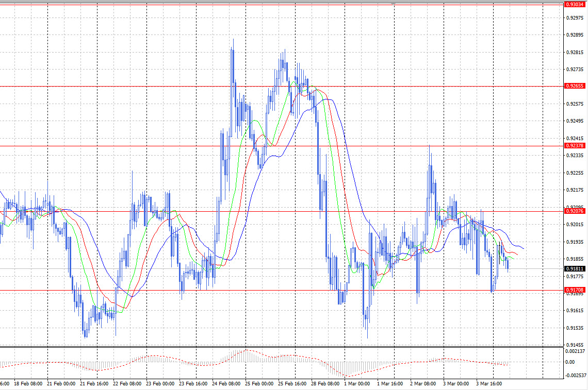Click the 24 Feb 08:00 time label

(226, 384)
